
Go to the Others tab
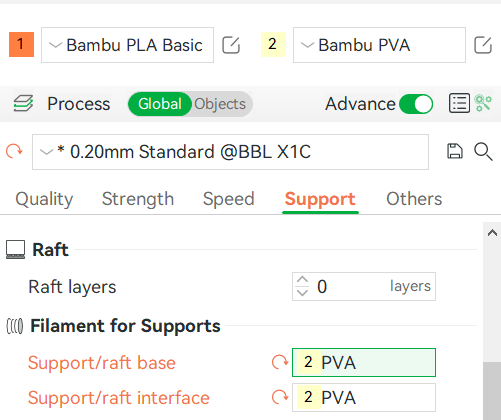[x=414, y=199]
